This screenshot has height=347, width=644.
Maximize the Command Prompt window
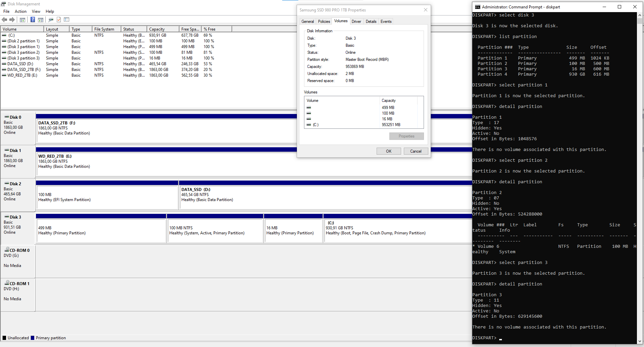tap(619, 7)
